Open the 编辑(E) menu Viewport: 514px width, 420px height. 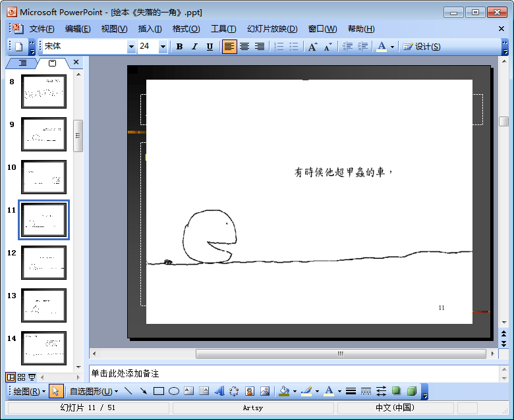(x=78, y=29)
